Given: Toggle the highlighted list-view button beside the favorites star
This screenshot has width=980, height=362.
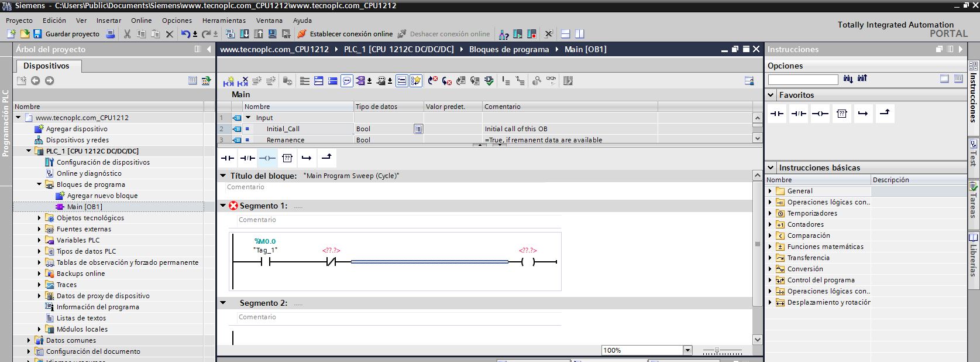Looking at the screenshot, I should pyautogui.click(x=402, y=81).
